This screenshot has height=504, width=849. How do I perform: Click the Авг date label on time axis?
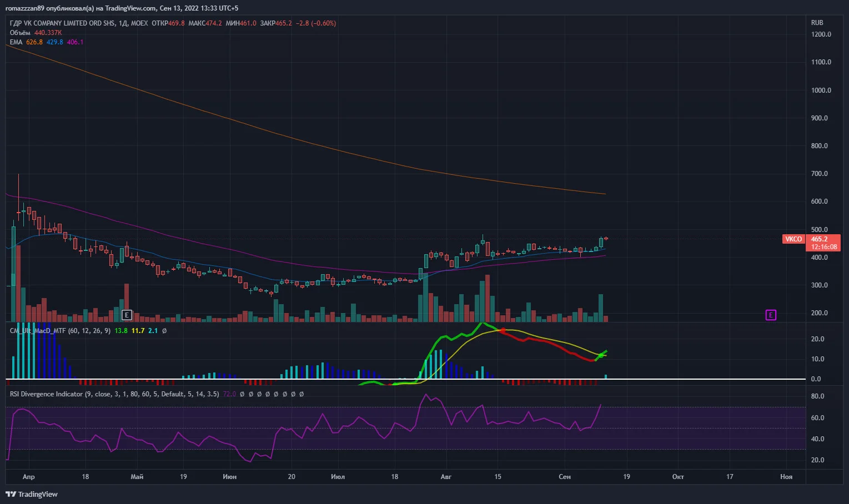446,477
